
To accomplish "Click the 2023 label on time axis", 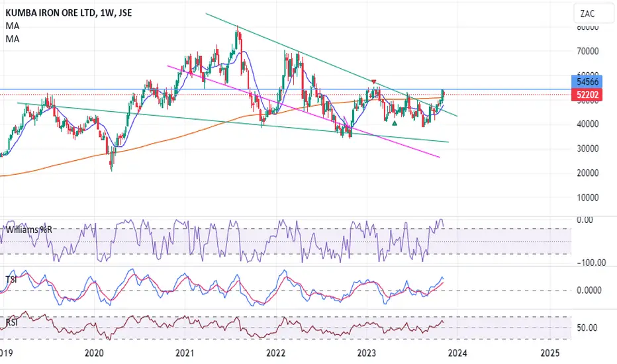I will pyautogui.click(x=367, y=353).
